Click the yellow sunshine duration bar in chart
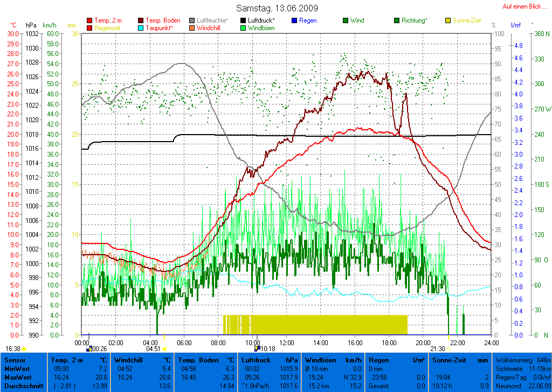The height and width of the screenshot is (392, 552). click(x=315, y=325)
